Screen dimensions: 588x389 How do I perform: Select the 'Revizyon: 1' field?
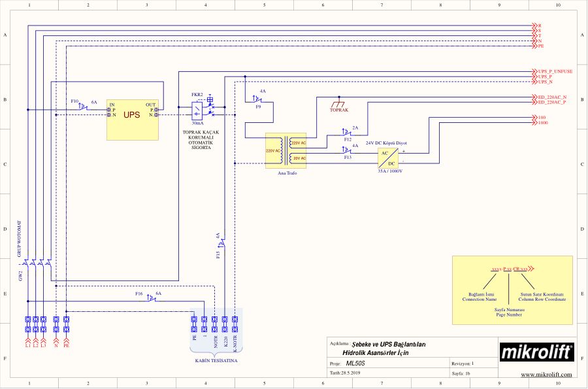click(463, 364)
